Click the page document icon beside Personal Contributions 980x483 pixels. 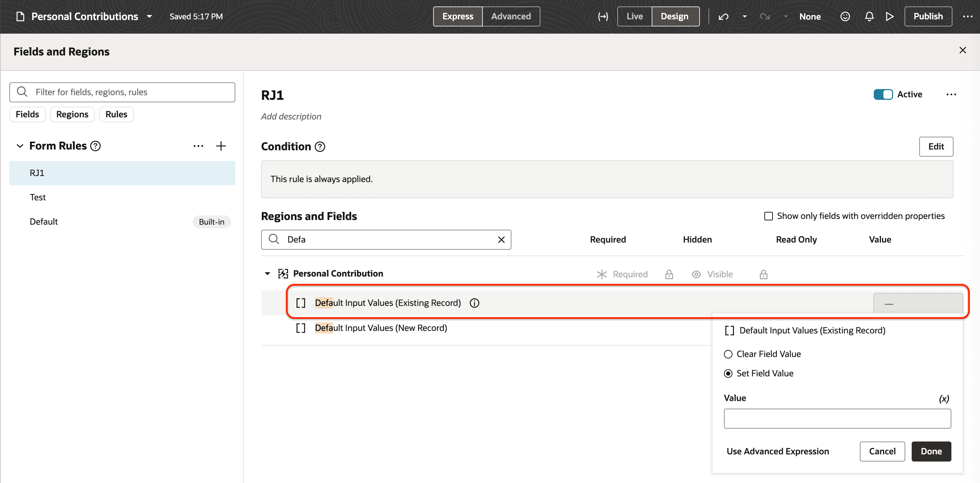click(x=20, y=16)
